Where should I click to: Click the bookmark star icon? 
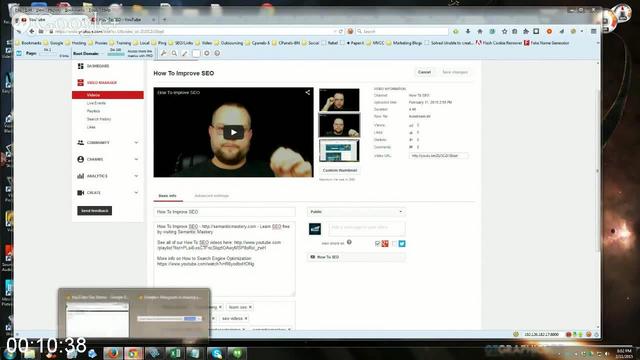504,31
